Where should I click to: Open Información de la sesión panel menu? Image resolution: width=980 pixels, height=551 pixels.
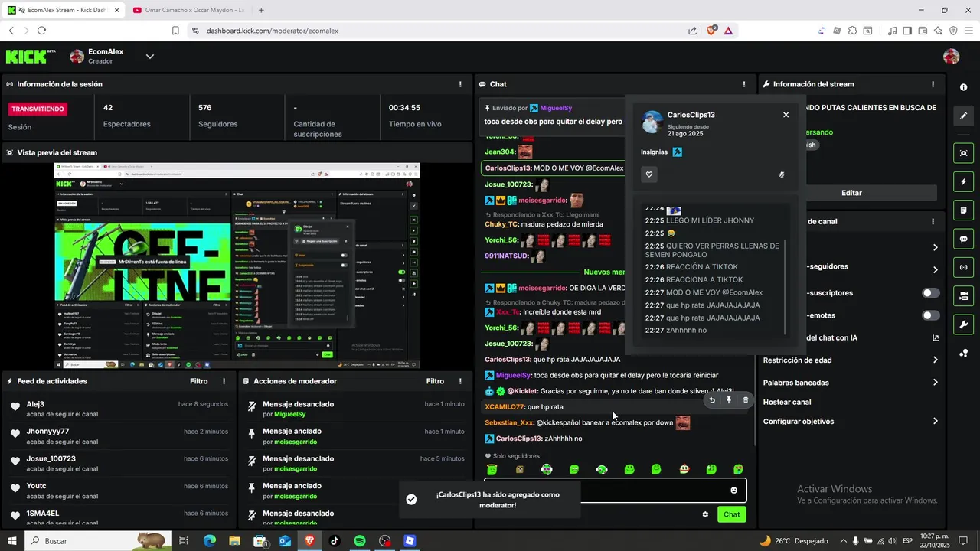coord(460,84)
